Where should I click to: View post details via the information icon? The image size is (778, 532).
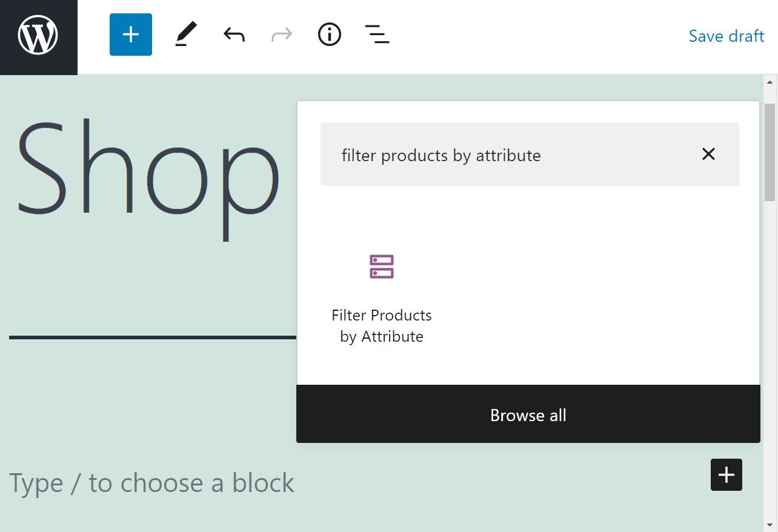(x=329, y=35)
